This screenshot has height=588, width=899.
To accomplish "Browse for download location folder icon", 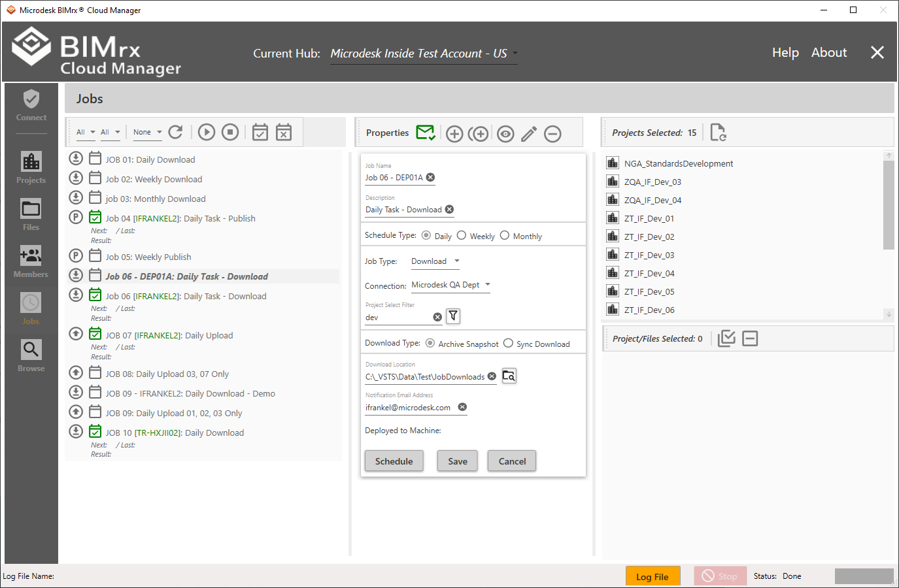I will [x=509, y=376].
